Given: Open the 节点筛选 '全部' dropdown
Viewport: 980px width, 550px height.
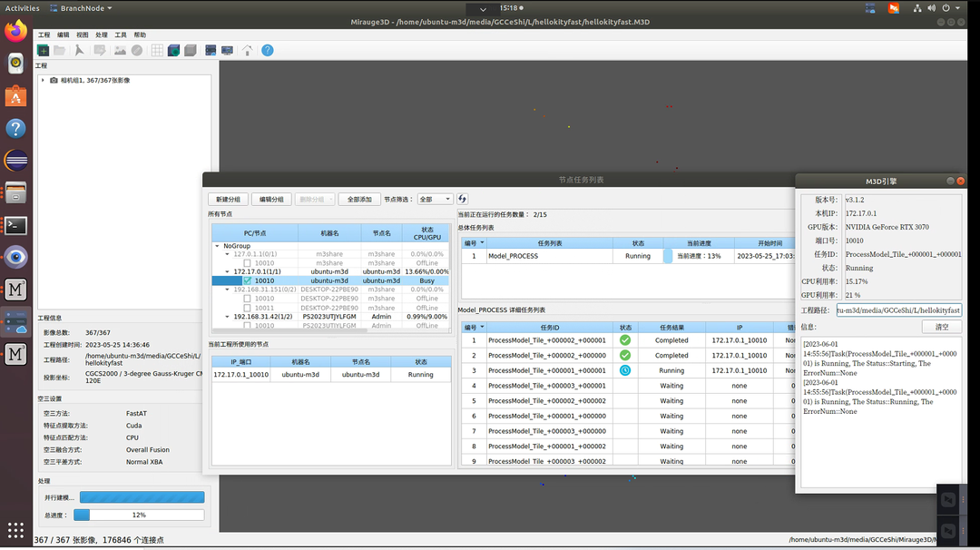Looking at the screenshot, I should click(435, 199).
